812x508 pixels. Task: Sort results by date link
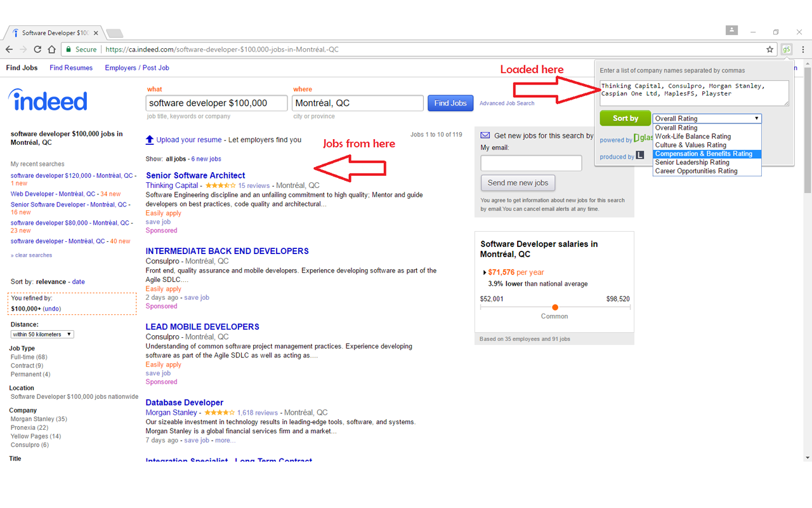[78, 282]
